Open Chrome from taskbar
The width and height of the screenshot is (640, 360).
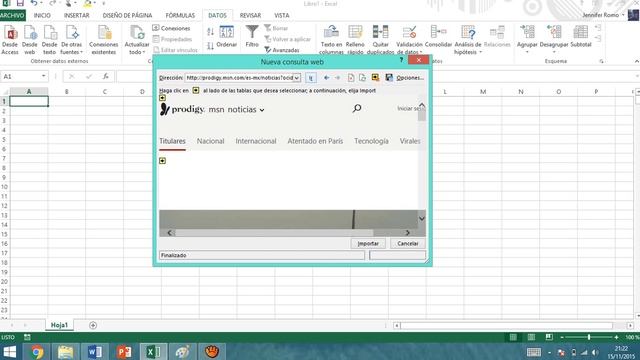[37, 352]
